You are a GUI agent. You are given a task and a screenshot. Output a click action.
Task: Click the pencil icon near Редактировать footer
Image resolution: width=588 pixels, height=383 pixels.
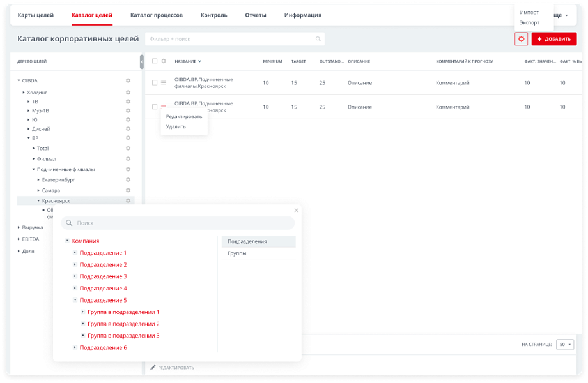point(153,368)
